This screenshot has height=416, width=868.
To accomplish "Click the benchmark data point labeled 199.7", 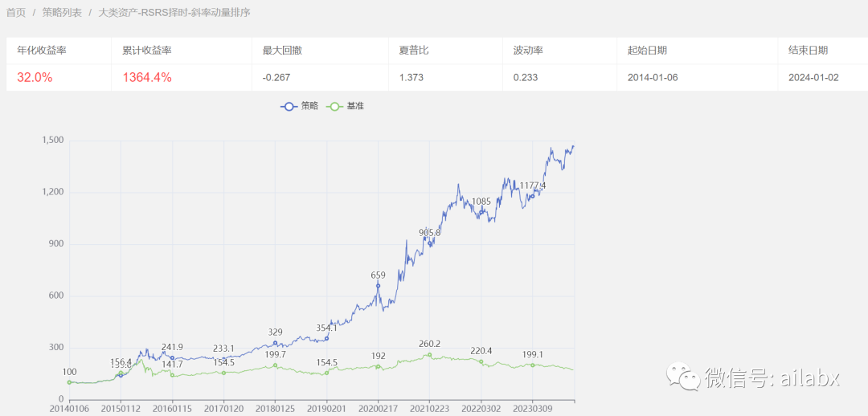I will coord(275,365).
